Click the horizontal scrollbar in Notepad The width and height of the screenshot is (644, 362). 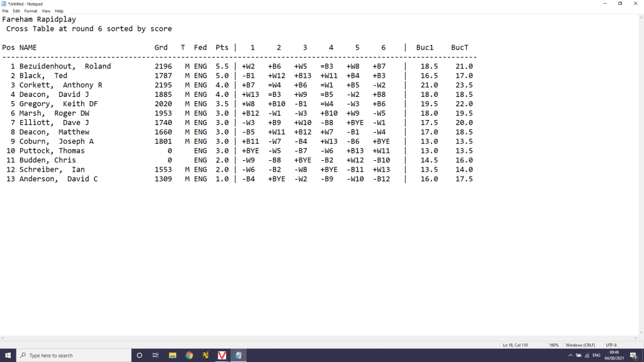point(314,338)
